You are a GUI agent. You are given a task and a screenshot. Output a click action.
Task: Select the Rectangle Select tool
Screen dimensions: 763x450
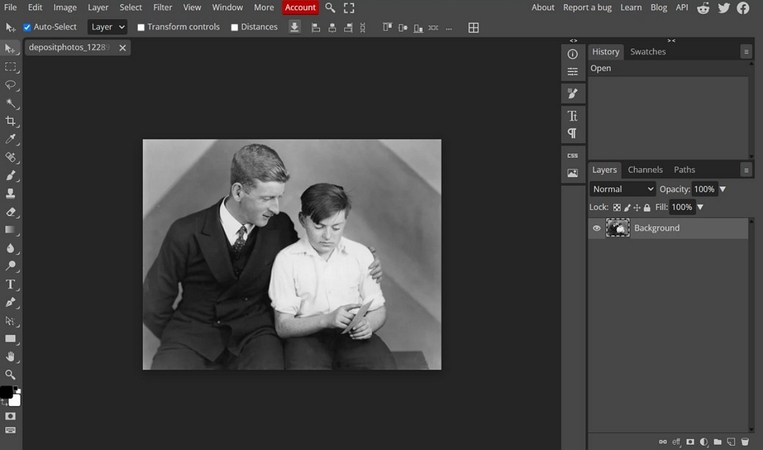coord(10,67)
